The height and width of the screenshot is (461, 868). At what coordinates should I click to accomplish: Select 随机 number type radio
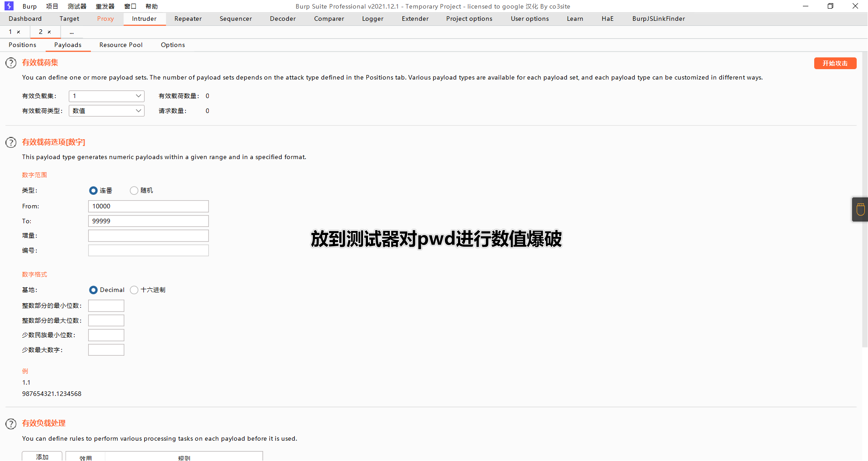134,191
